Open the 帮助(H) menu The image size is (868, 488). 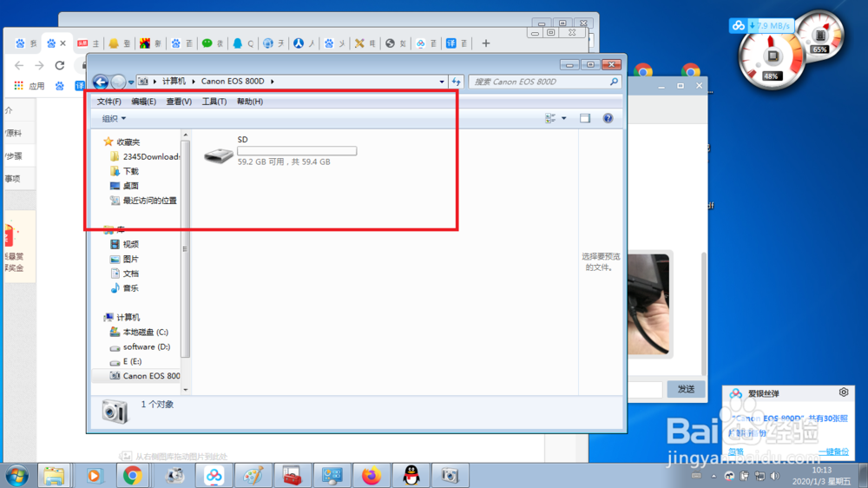pos(250,102)
